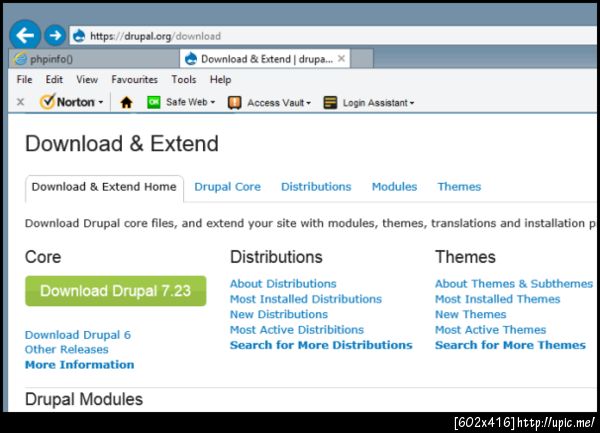Click the Login Assistant icon
The height and width of the screenshot is (433, 600).
click(x=330, y=103)
